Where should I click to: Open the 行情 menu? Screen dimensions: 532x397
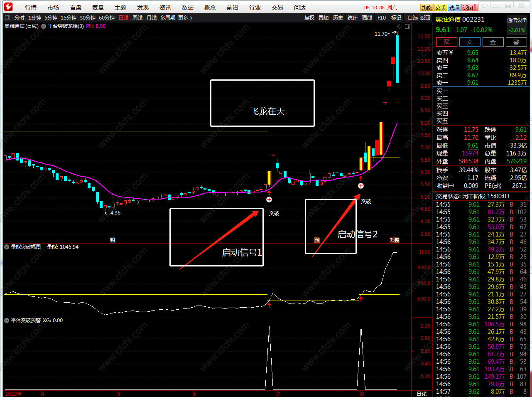point(31,7)
